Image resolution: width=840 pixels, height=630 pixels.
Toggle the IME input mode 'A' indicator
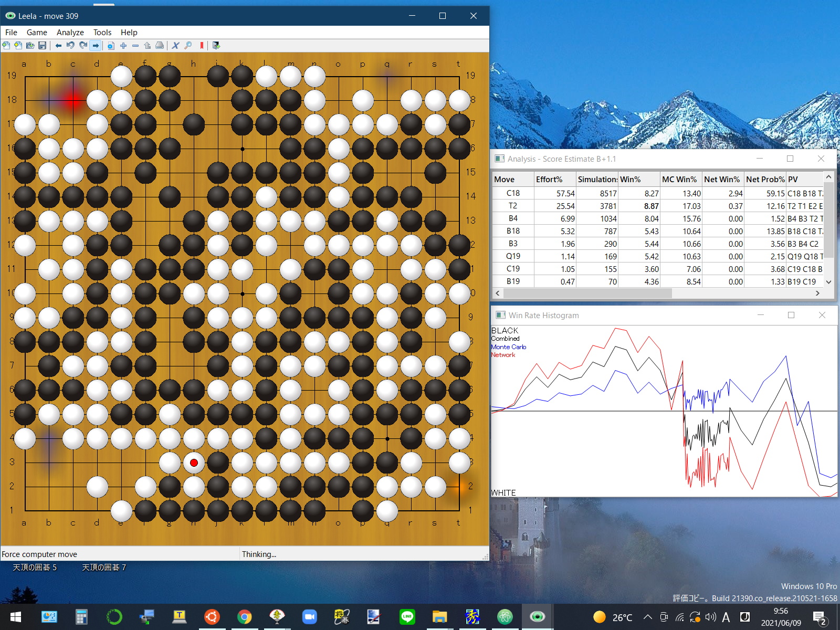pyautogui.click(x=726, y=617)
